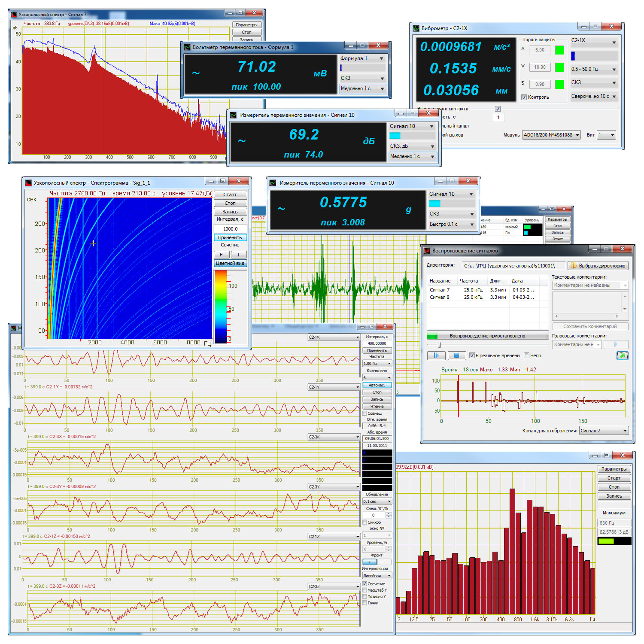Screen dimensions: 644x644
Task: Toggle 'Контроль' checkbox in Vibrometer
Action: coord(524,97)
